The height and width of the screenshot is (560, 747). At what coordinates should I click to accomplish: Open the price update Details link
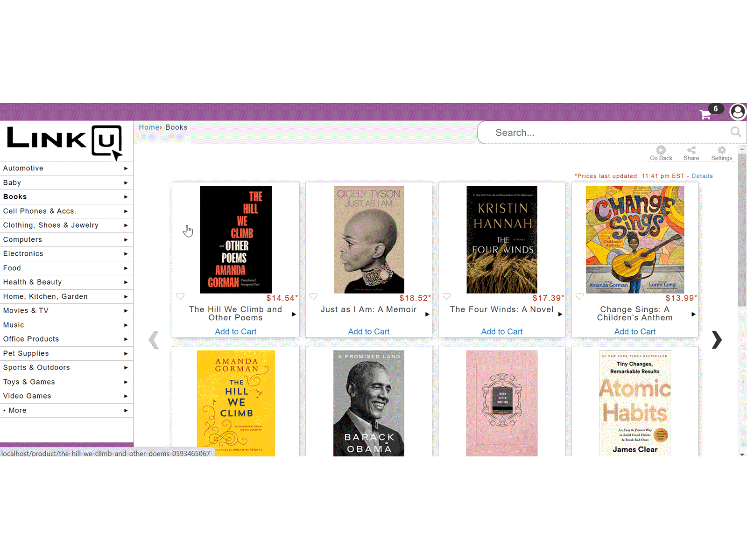702,176
